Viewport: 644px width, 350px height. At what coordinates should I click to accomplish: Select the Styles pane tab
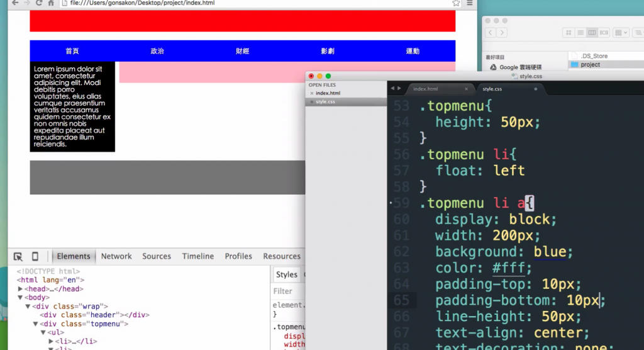click(286, 274)
